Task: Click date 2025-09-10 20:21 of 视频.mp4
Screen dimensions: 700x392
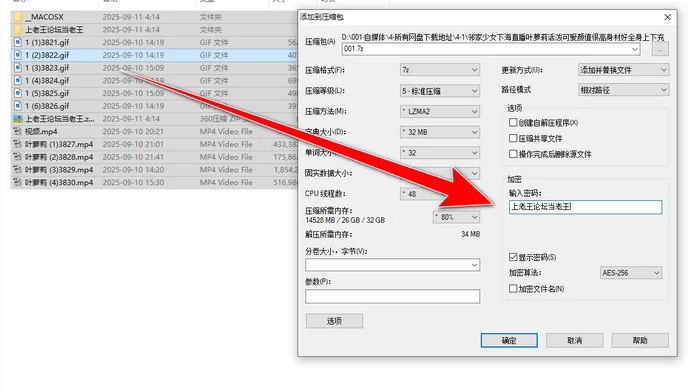Action: click(133, 131)
